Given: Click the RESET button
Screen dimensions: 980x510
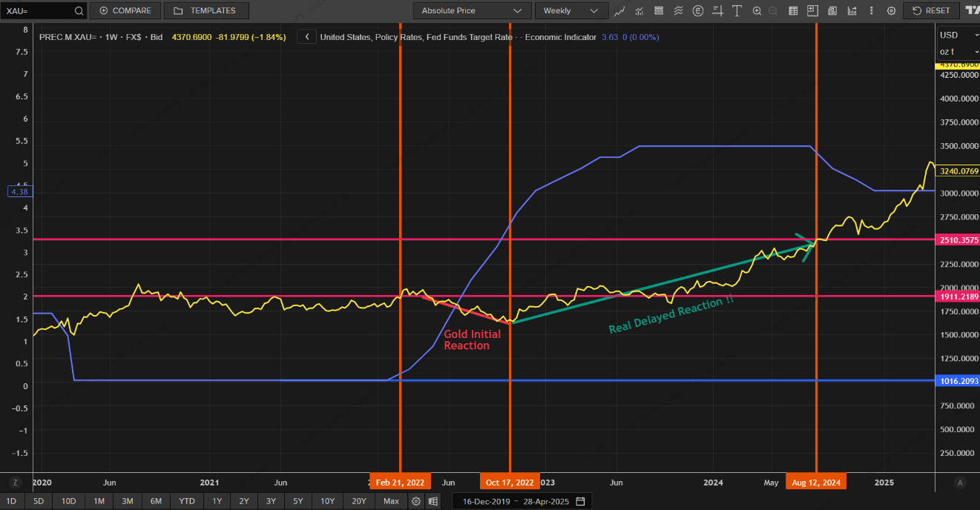Looking at the screenshot, I should click(x=932, y=11).
